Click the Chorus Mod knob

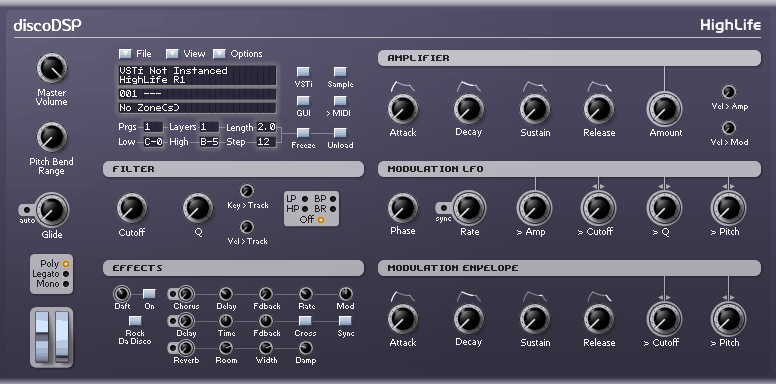tap(345, 294)
